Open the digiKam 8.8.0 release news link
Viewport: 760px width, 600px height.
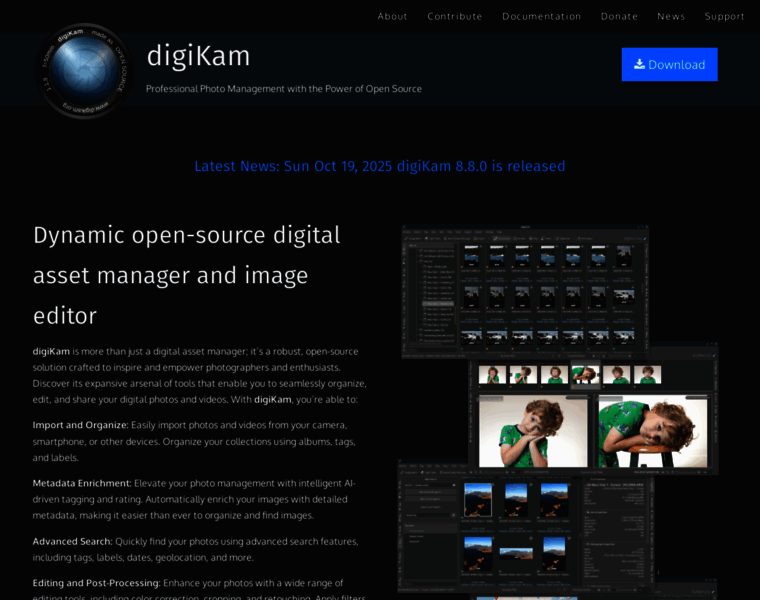click(x=380, y=166)
